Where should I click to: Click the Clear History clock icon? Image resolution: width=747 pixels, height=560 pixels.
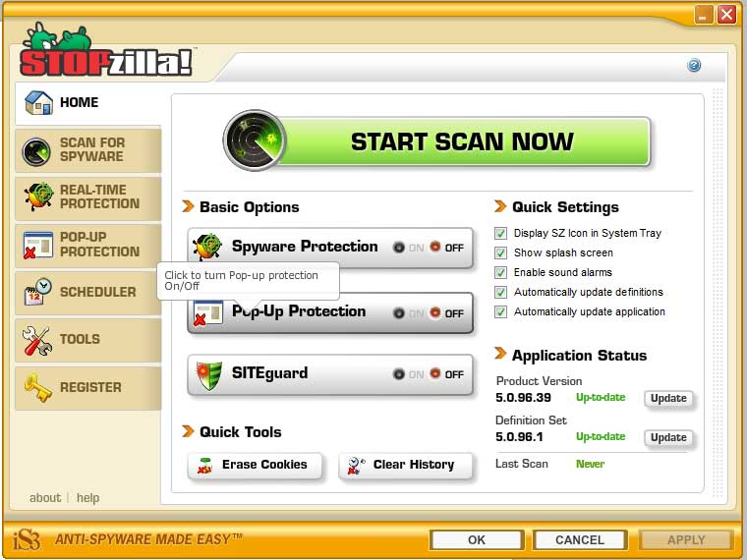pos(356,466)
